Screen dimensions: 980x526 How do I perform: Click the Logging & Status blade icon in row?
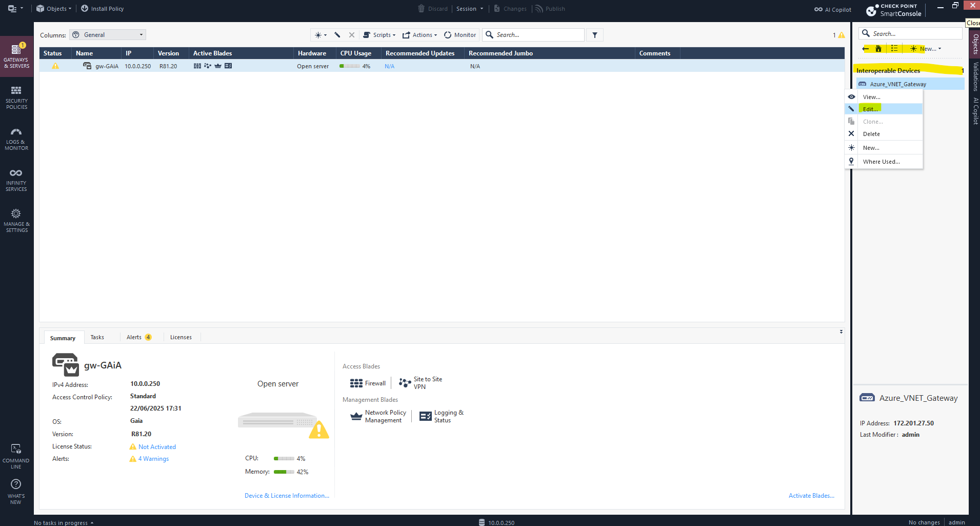[x=228, y=66]
